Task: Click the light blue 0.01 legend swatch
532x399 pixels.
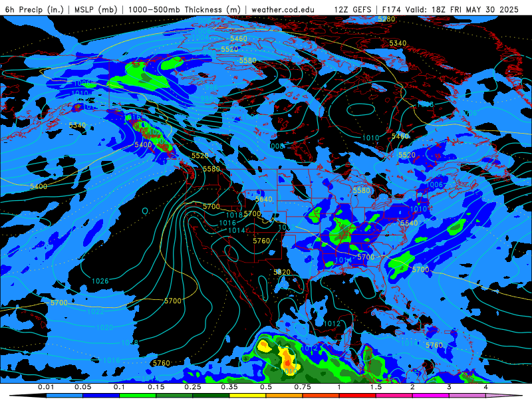Action: 65,396
